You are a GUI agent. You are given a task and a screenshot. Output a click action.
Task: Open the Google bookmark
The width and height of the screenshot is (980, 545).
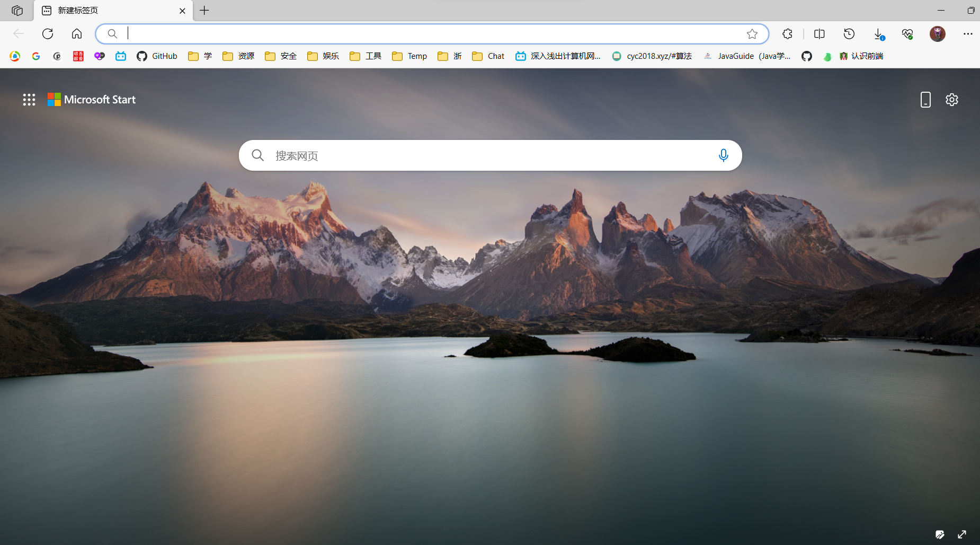click(x=36, y=56)
